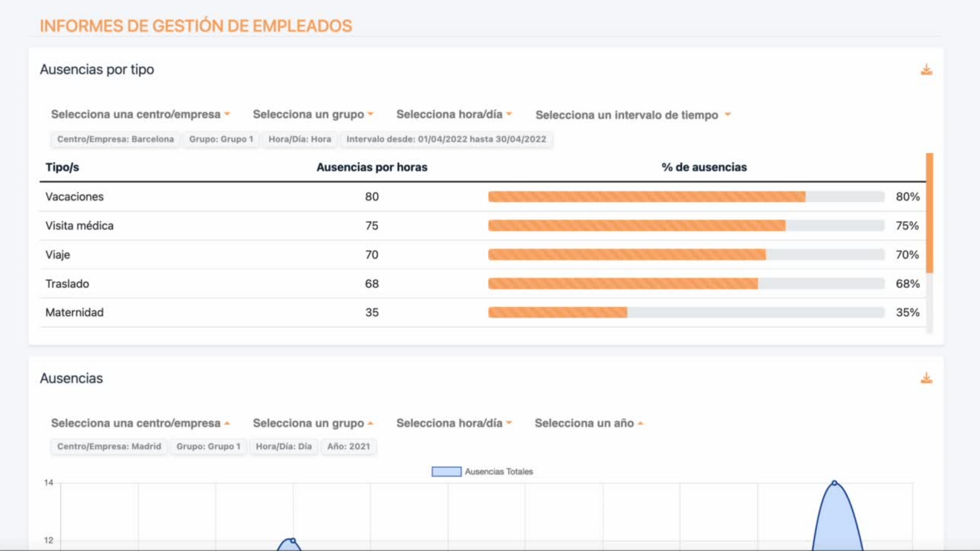Screen dimensions: 980x551
Task: Click the Ausencias Totales legend label
Action: point(499,471)
